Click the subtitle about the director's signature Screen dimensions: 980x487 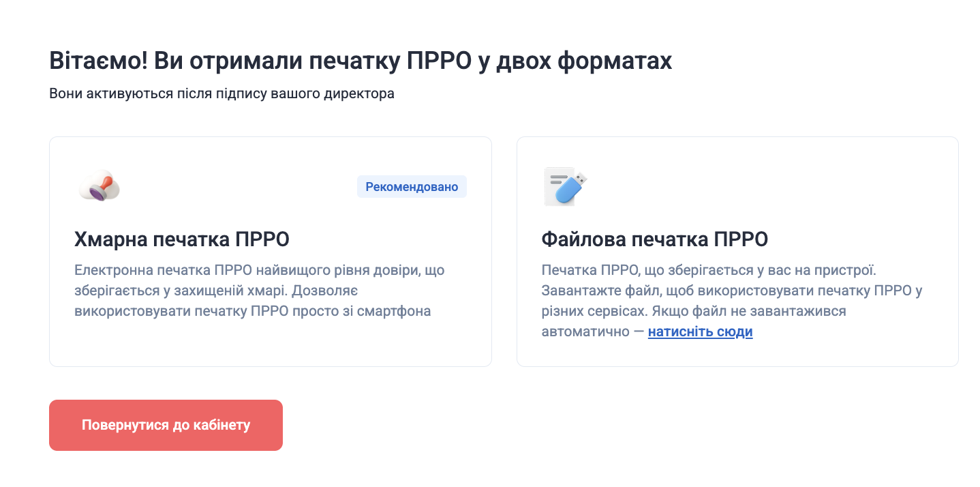221,93
